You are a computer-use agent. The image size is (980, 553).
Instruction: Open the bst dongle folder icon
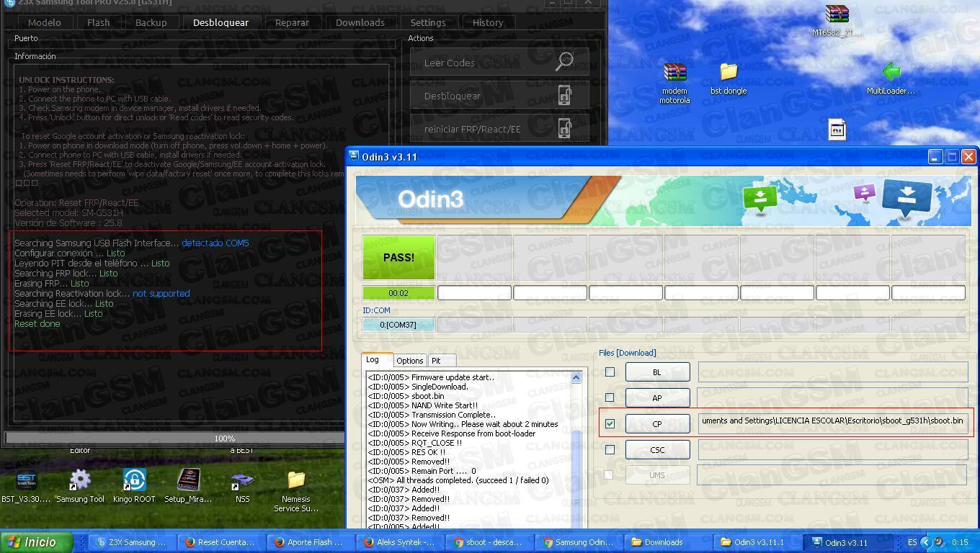[729, 72]
